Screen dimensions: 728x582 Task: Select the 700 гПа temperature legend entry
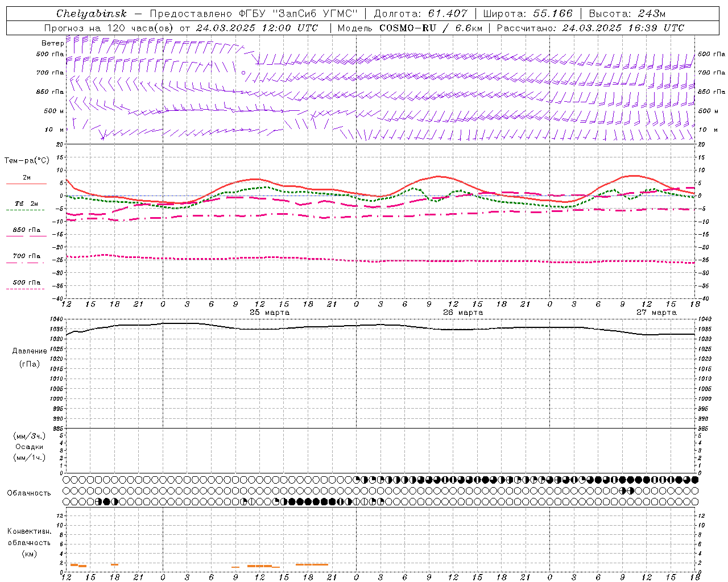point(27,256)
